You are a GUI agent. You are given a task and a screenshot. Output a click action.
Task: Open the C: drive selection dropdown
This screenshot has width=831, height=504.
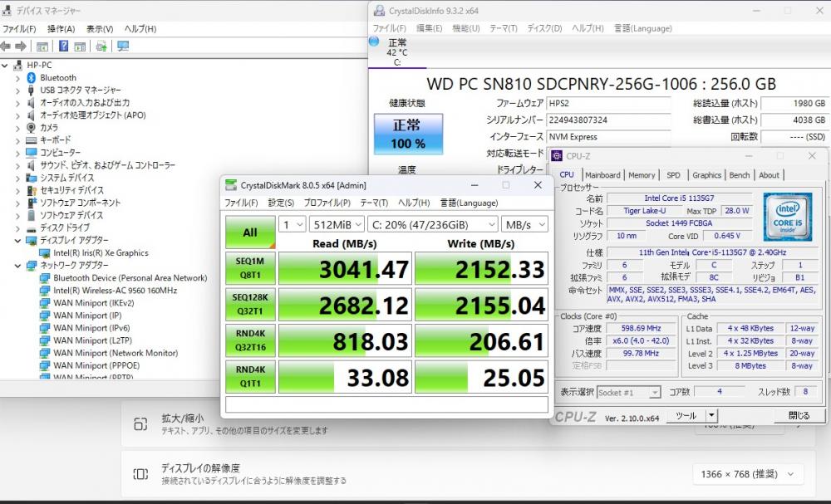[433, 225]
